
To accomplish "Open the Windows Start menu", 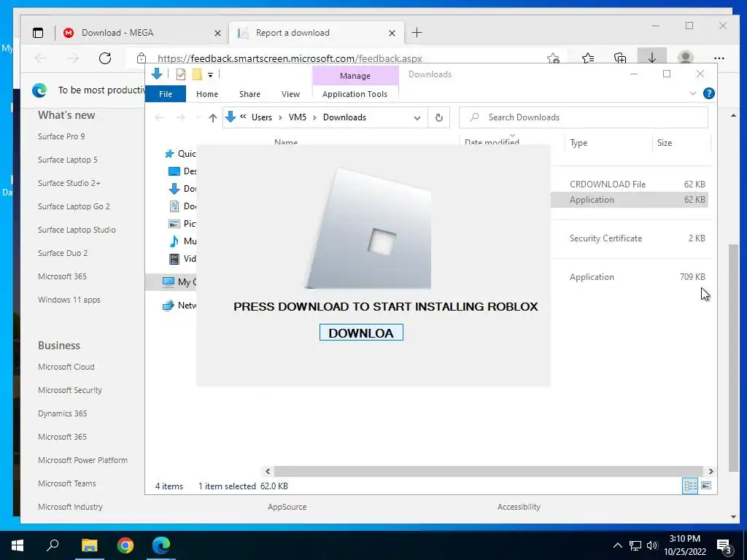I will (18, 545).
